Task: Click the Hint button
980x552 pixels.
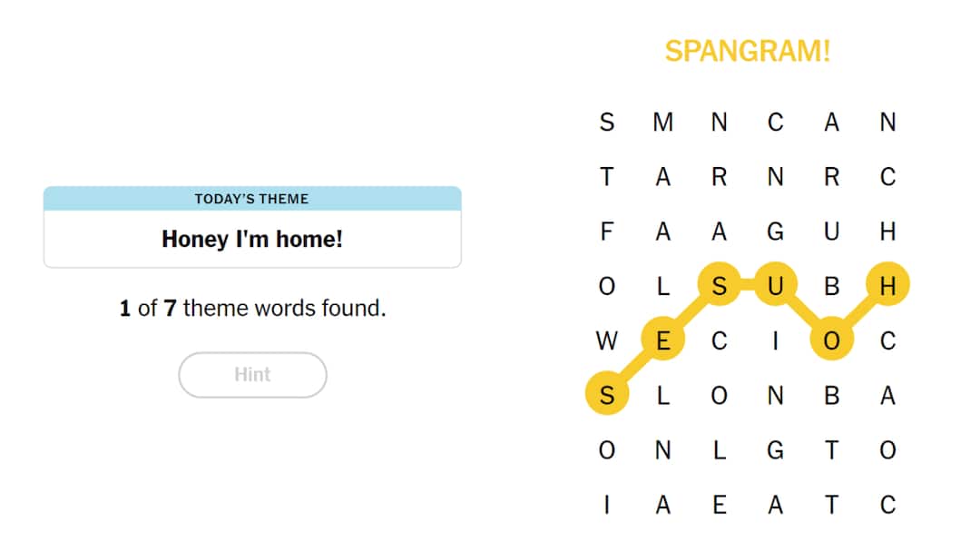Action: pyautogui.click(x=252, y=375)
